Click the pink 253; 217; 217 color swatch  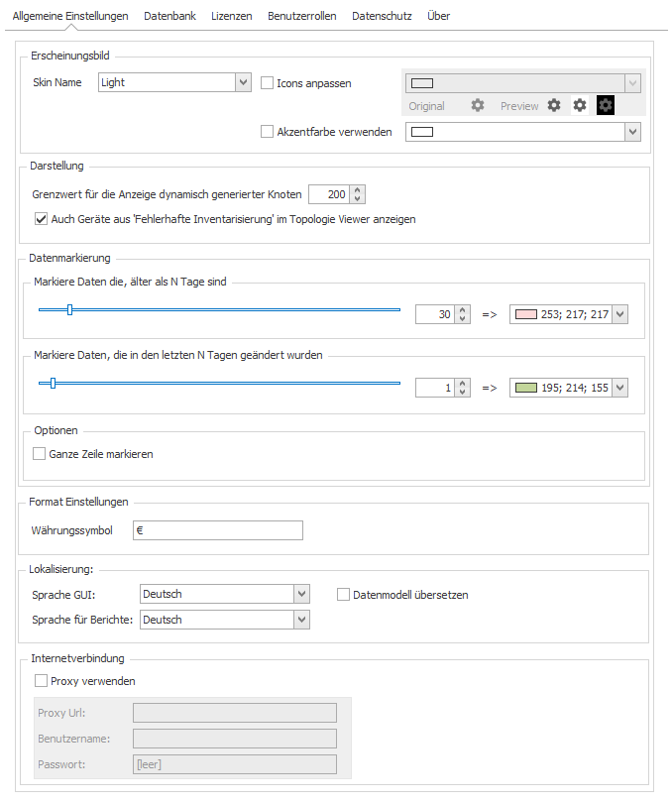coord(526,314)
